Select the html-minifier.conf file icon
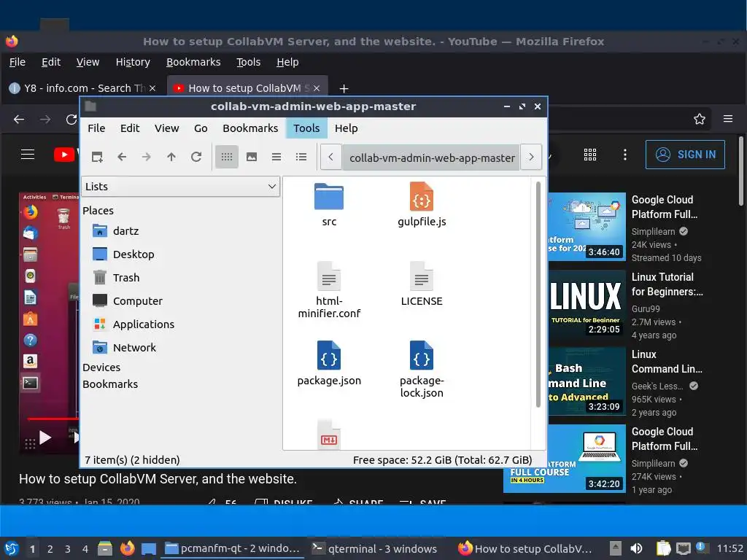Viewport: 747px width, 560px height. pos(329,276)
